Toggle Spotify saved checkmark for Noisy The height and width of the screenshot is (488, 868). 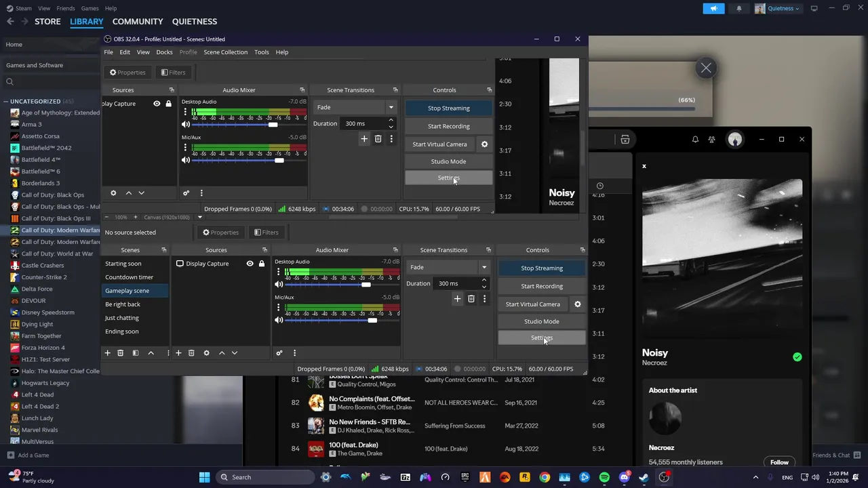pyautogui.click(x=797, y=357)
